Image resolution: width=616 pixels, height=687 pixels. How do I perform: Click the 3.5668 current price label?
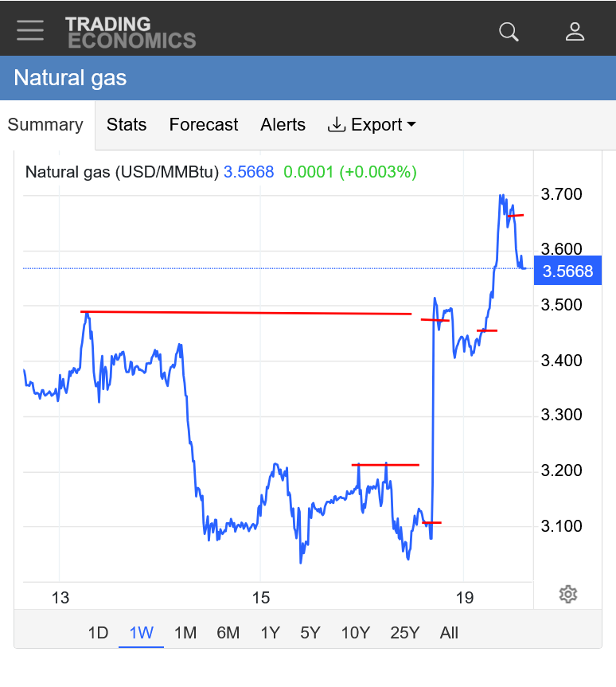point(567,271)
